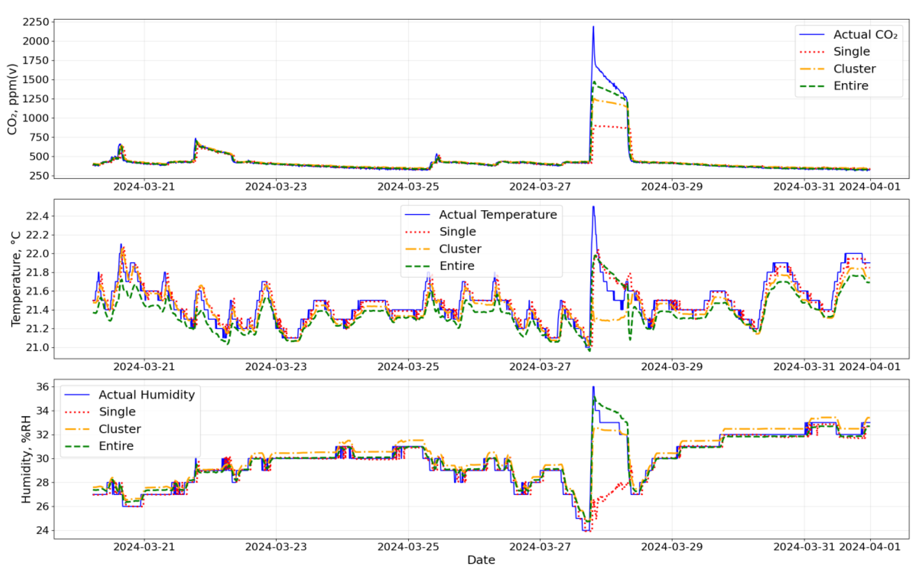Image resolution: width=924 pixels, height=573 pixels.
Task: Click the 2024-03-27 tick label under CO₂ chart
Action: 540,187
